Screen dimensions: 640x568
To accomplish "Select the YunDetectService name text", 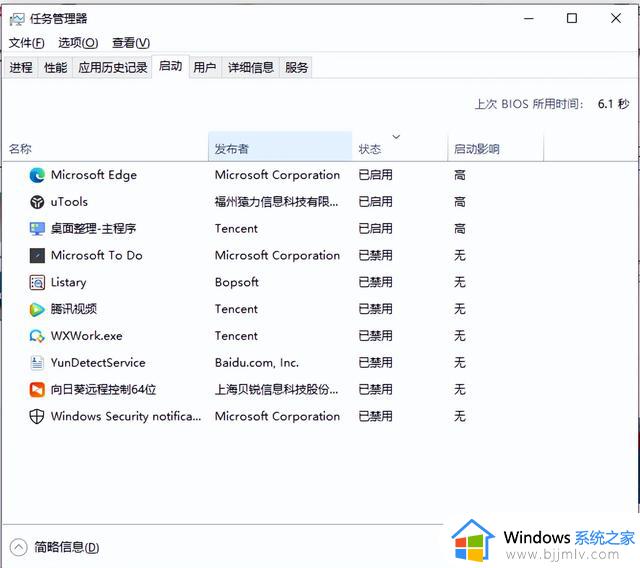I will tap(98, 363).
